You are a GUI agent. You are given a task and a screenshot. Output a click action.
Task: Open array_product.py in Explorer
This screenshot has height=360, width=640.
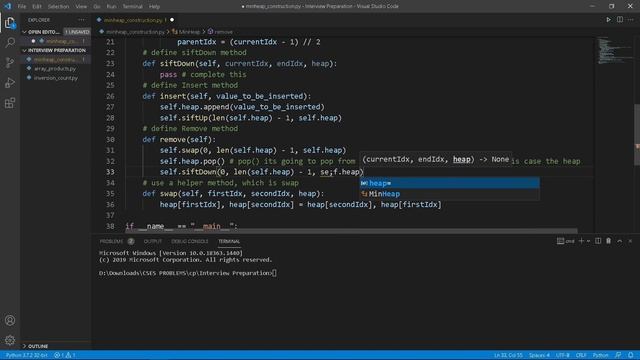point(55,69)
